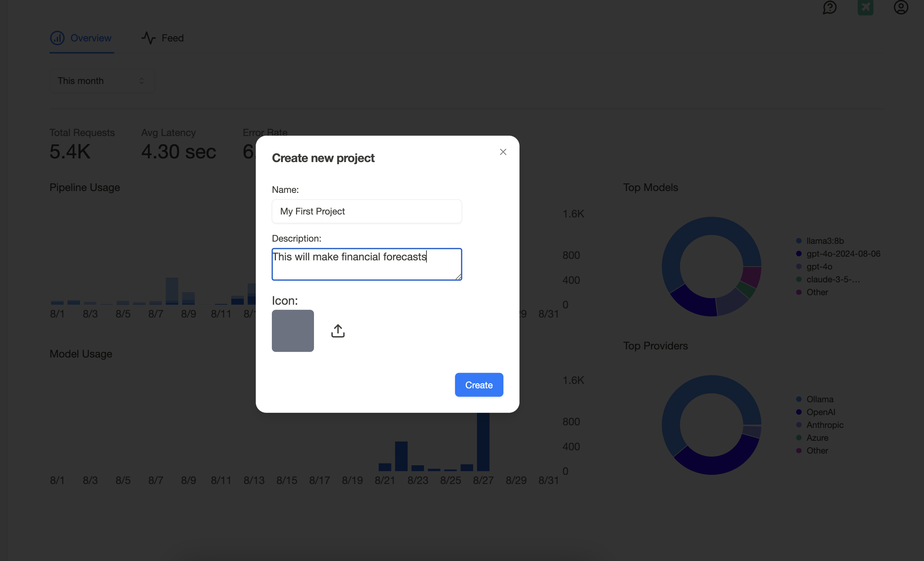Viewport: 924px width, 561px height.
Task: Click the Total Requests 5.4K value
Action: point(70,151)
